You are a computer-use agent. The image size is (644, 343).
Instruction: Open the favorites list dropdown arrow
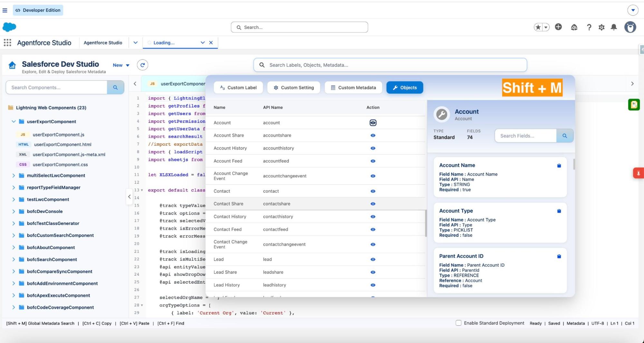pos(546,27)
